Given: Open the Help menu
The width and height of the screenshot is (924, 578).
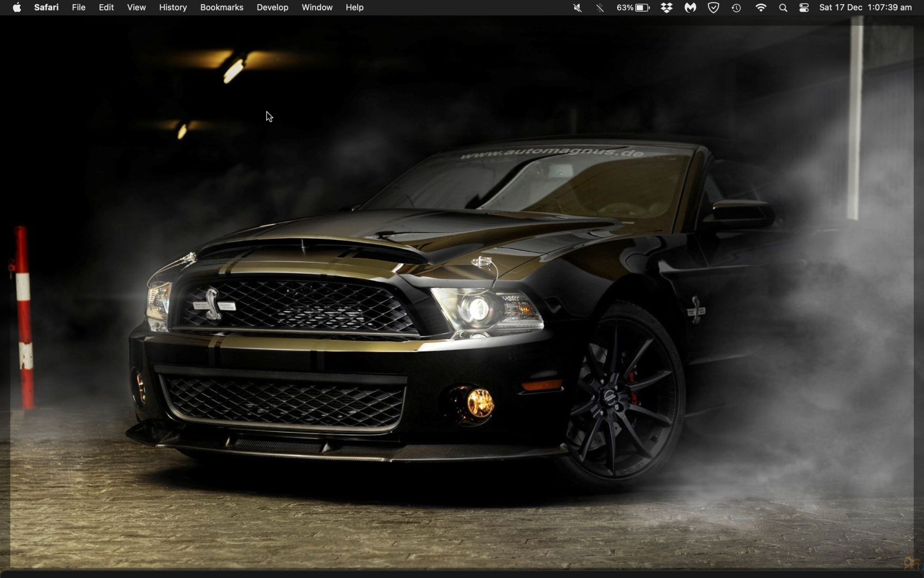Looking at the screenshot, I should (354, 7).
